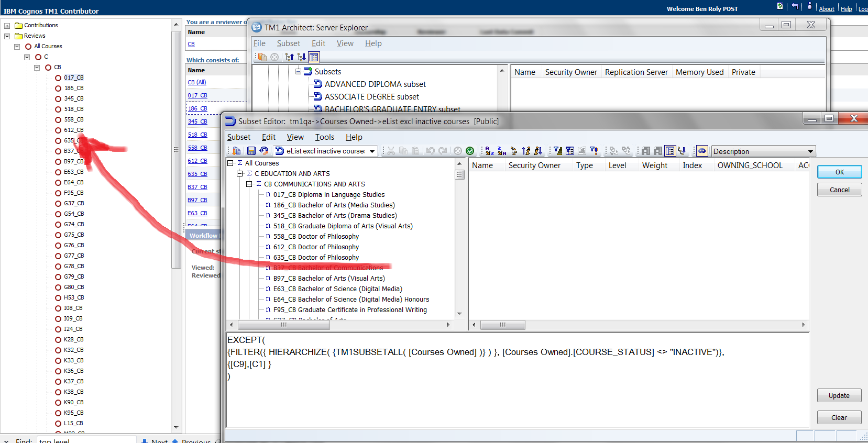The width and height of the screenshot is (868, 443).
Task: Collapse 'C EDUCATION AND ARTS' in Subset Editor
Action: point(239,173)
